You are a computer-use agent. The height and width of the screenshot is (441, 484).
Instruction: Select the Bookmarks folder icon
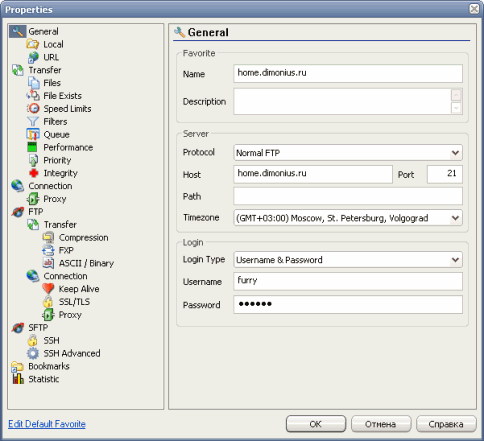(x=17, y=366)
